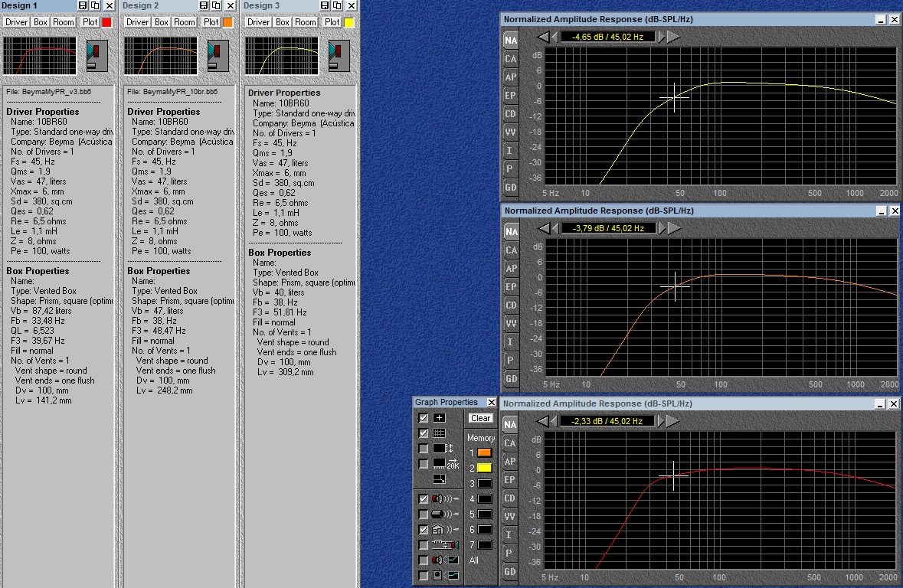The width and height of the screenshot is (903, 588).
Task: Toggle the cursor crosshair checkbox in Graph Properties
Action: coord(424,418)
